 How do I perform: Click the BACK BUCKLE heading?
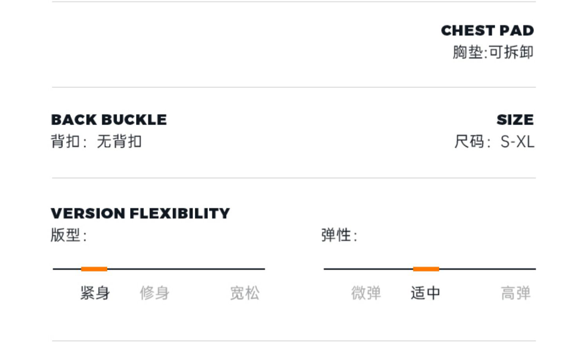pos(109,120)
